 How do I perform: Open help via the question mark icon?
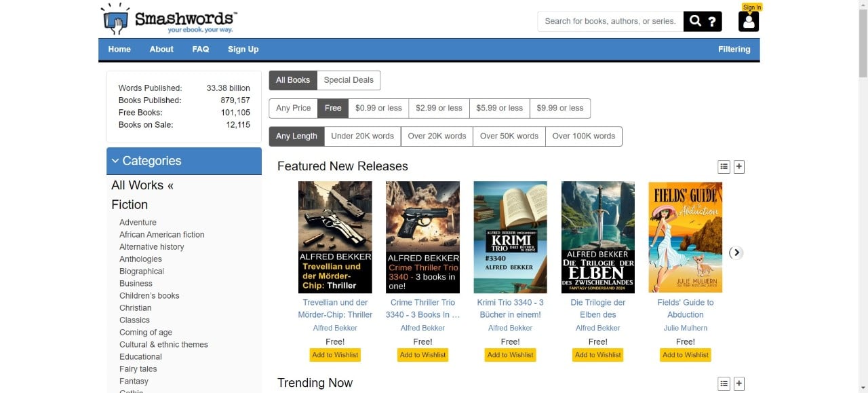pyautogui.click(x=711, y=21)
